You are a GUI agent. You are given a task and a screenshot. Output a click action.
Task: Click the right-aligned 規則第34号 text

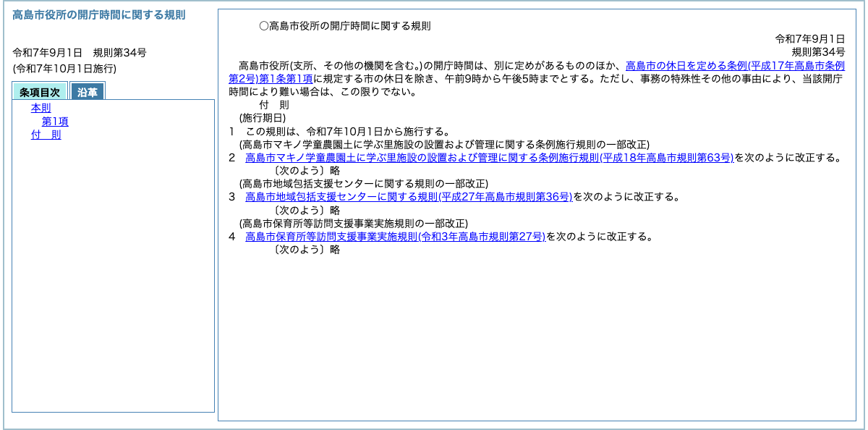pos(819,52)
